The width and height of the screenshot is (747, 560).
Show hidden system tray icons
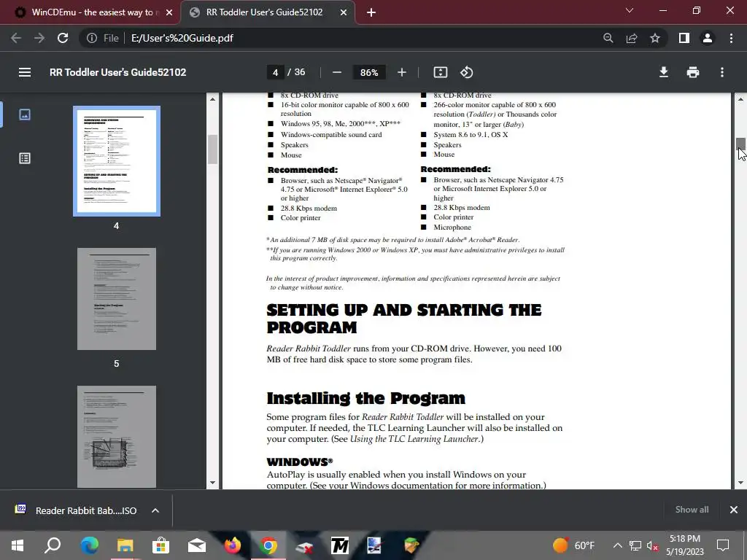point(617,545)
